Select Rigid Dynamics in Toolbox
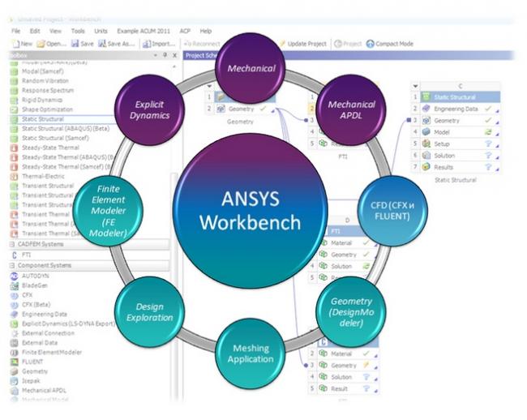 [42, 100]
